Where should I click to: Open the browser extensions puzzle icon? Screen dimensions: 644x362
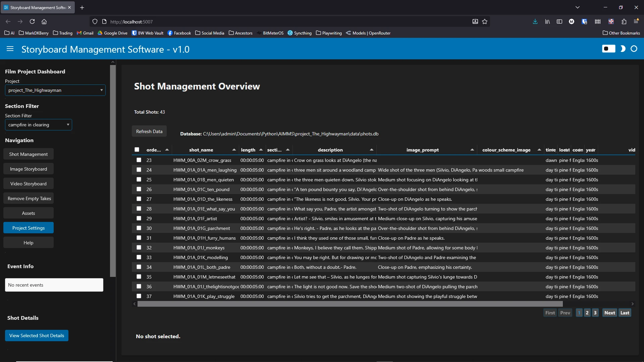point(624,21)
